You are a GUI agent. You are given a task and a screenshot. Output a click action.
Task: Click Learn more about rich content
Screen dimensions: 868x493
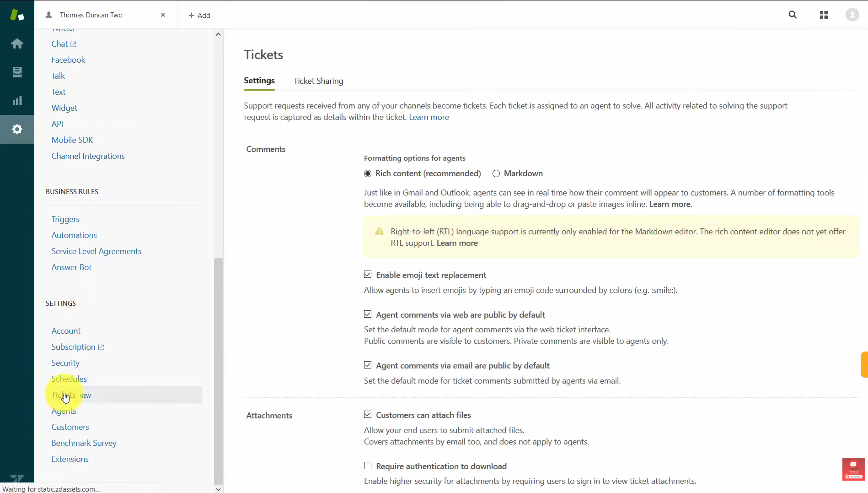[670, 204]
